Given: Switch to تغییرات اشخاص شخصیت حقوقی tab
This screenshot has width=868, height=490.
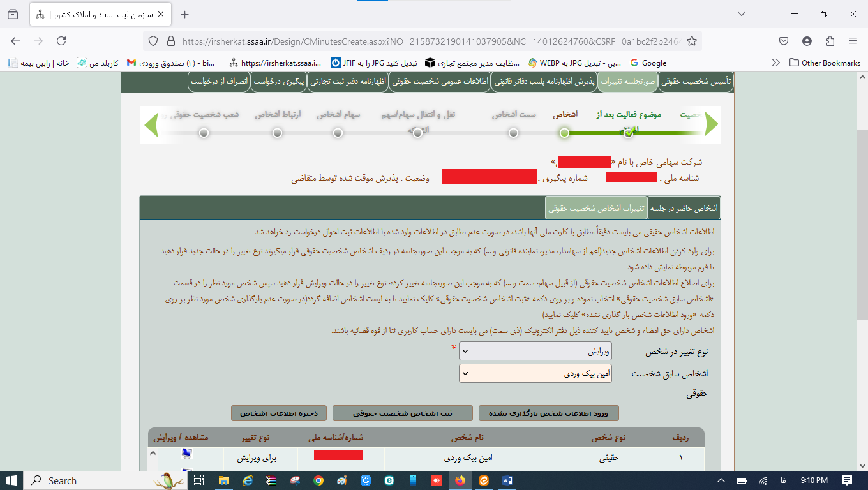Looking at the screenshot, I should (596, 208).
